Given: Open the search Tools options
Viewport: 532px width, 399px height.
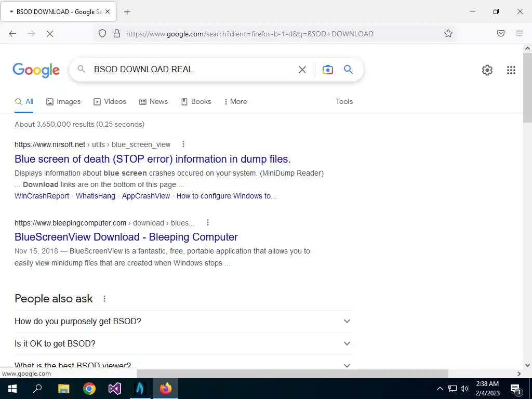Looking at the screenshot, I should (x=344, y=101).
